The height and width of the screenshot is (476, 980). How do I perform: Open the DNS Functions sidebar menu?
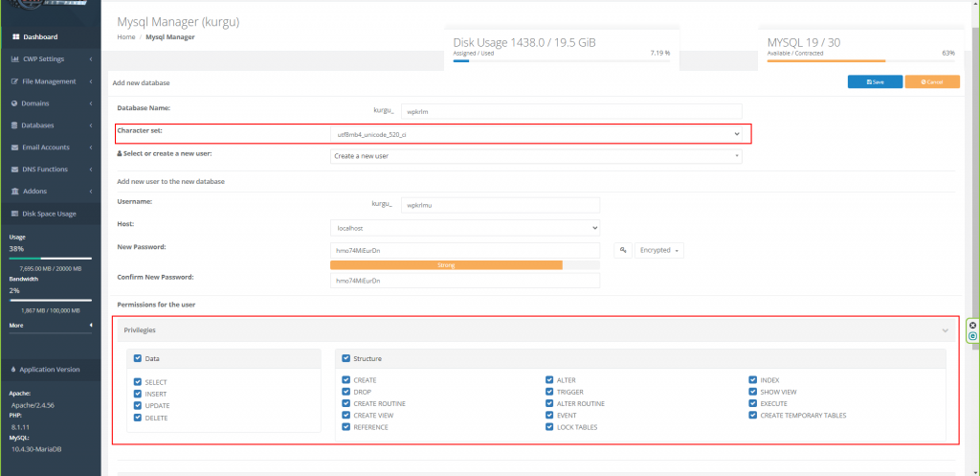click(x=50, y=170)
